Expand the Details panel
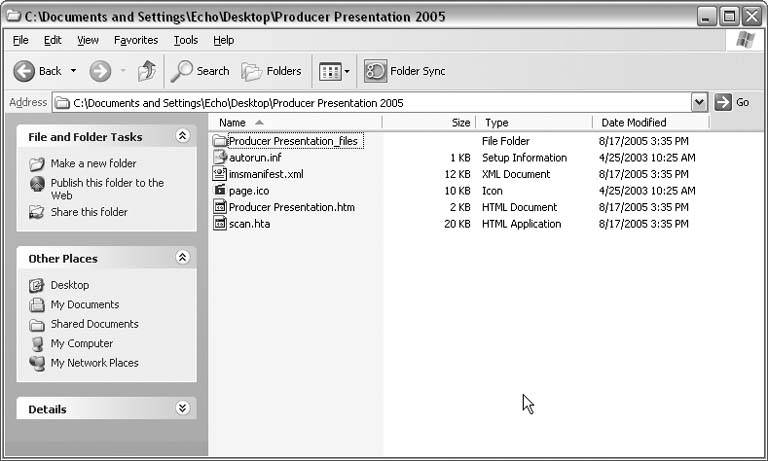This screenshot has height=461, width=768. tap(182, 408)
